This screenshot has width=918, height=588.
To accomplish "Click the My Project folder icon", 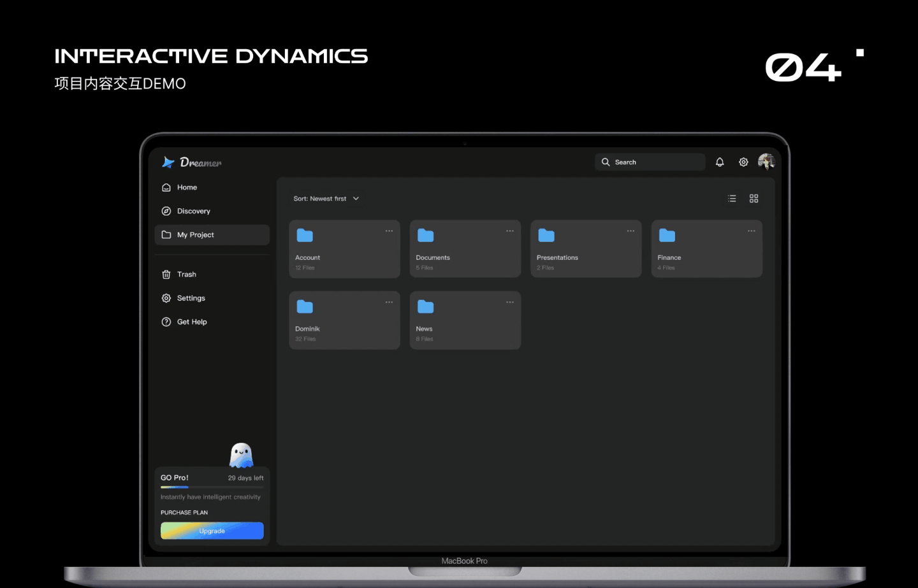I will point(166,234).
